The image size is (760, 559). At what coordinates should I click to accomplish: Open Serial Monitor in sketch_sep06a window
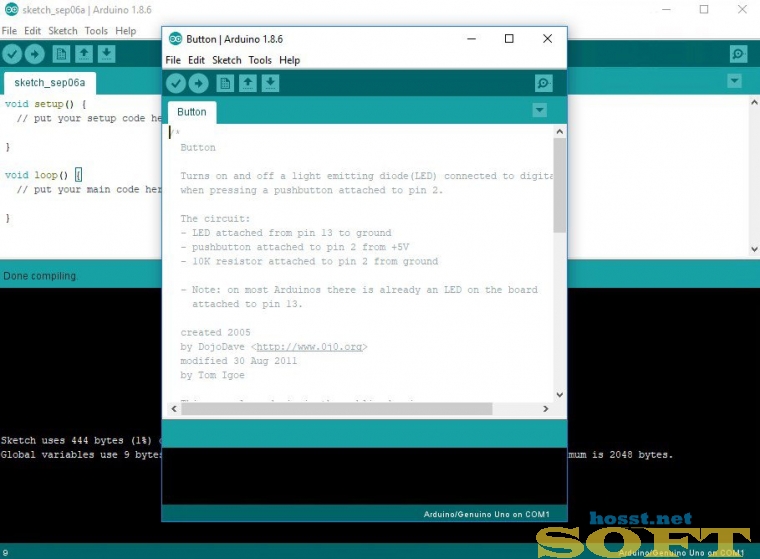pyautogui.click(x=738, y=54)
